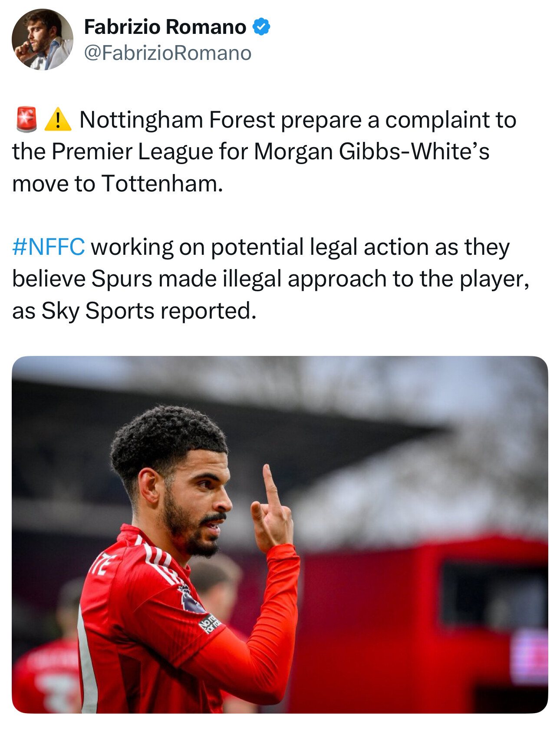Click the red siren emoji
Screen dimensions: 560x734
click(x=26, y=119)
